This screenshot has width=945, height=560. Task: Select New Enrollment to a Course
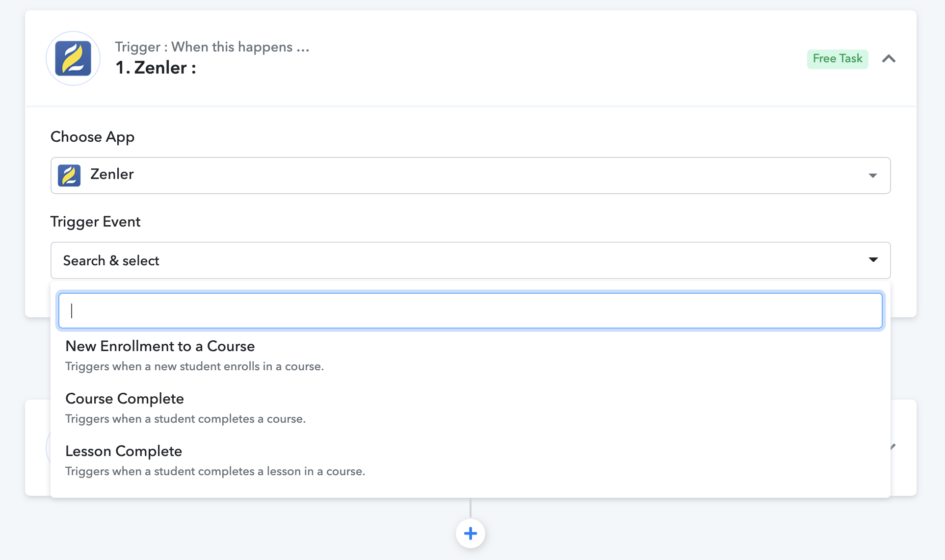click(471, 355)
